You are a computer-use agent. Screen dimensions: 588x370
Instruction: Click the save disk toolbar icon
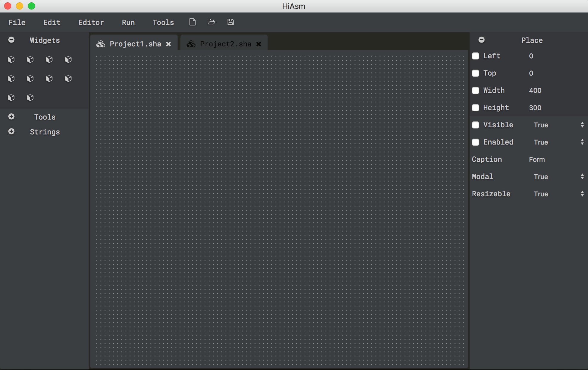(231, 22)
